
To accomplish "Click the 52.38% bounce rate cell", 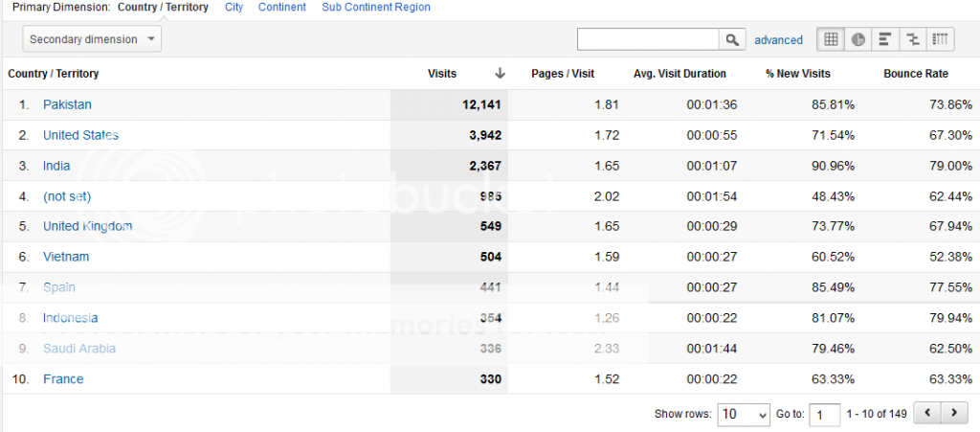I will (950, 257).
